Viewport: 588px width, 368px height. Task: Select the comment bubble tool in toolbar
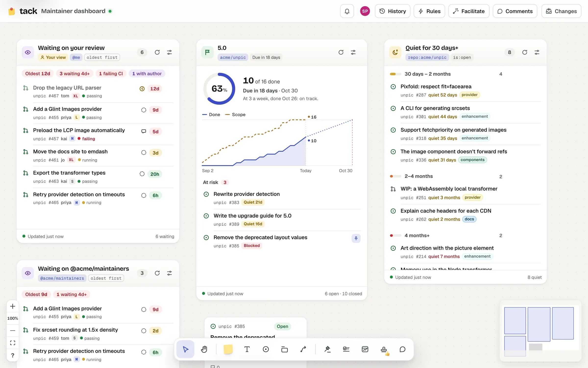[x=403, y=349]
